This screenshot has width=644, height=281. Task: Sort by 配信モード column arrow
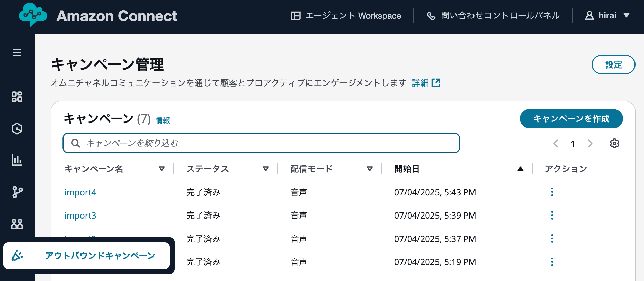point(370,169)
